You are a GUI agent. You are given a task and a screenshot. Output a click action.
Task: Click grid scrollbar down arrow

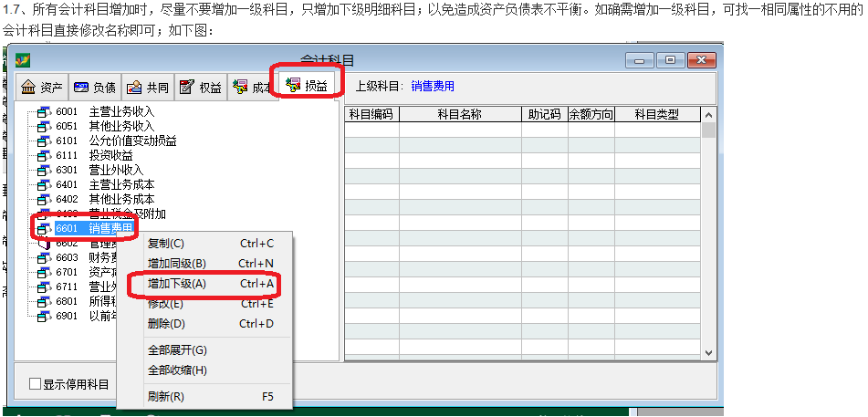click(x=708, y=353)
